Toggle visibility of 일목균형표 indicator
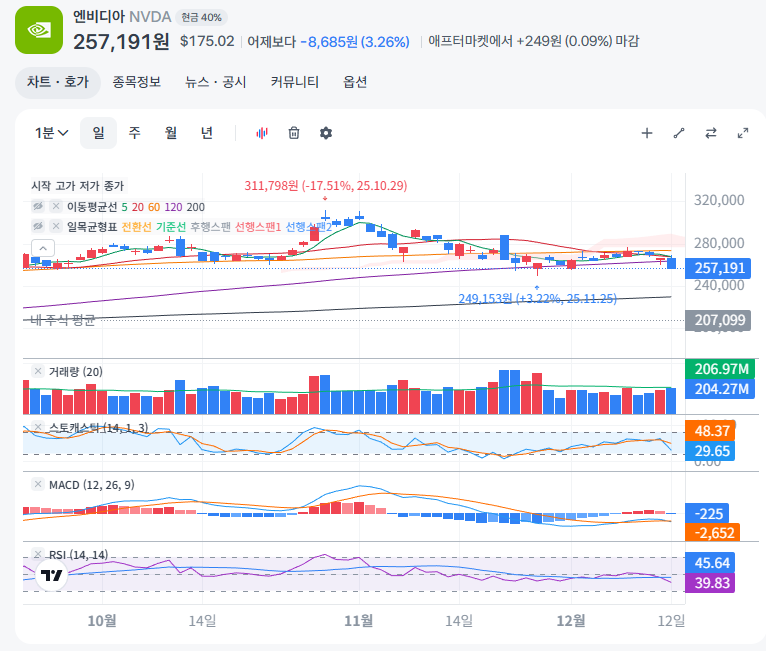 [x=38, y=226]
